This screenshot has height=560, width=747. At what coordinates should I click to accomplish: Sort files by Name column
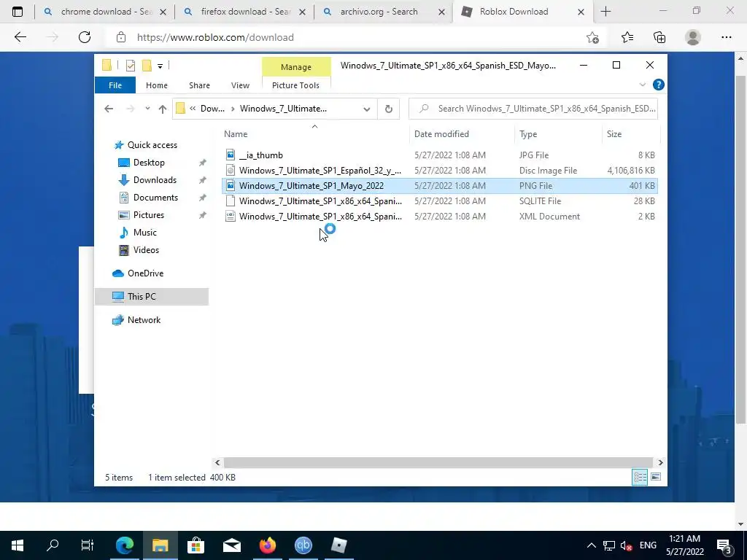[236, 134]
